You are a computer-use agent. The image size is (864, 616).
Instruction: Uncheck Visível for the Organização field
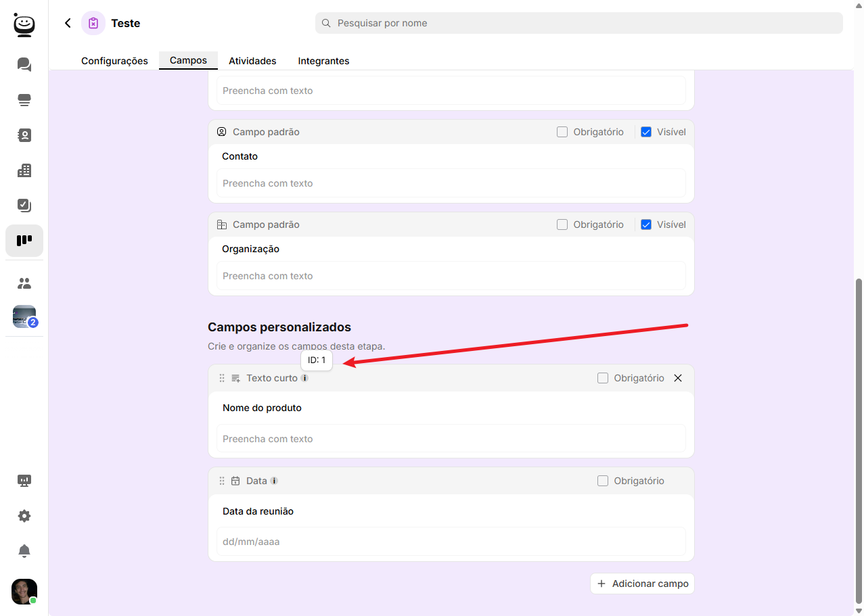(646, 224)
